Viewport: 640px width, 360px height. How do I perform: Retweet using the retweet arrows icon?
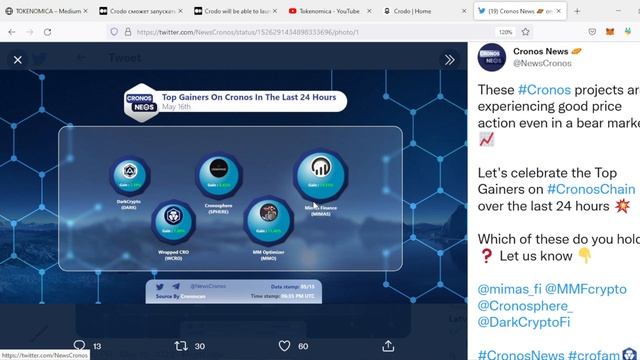pos(181,346)
